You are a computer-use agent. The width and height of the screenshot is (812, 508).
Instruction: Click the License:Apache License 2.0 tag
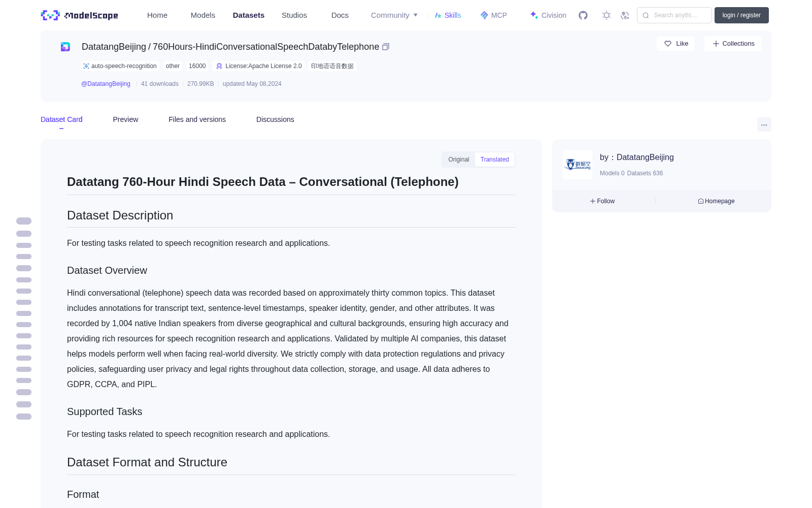[x=259, y=66]
